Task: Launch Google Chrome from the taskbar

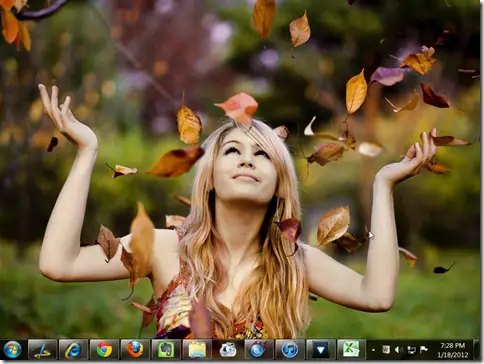Action: pos(104,350)
